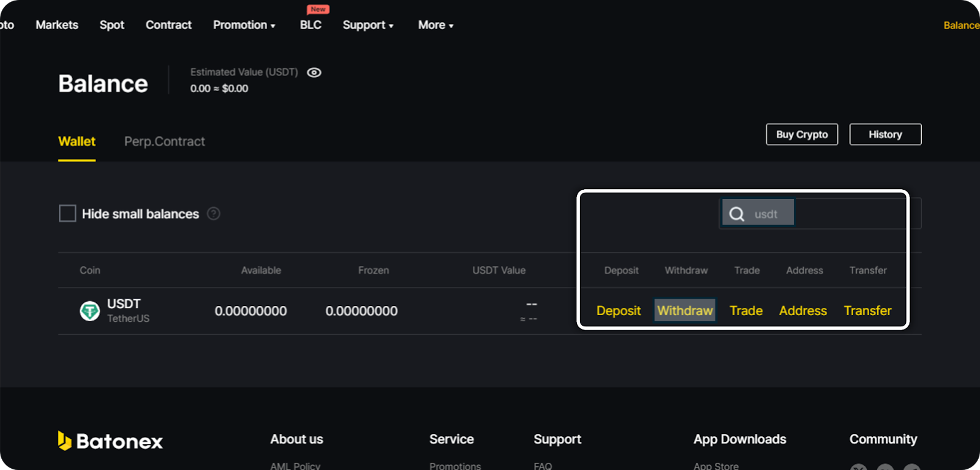
Task: Open the AML Policy footer link
Action: click(295, 466)
